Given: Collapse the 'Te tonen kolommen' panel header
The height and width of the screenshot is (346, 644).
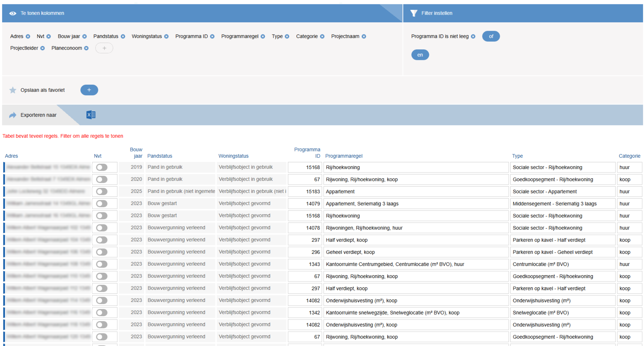Looking at the screenshot, I should [42, 13].
